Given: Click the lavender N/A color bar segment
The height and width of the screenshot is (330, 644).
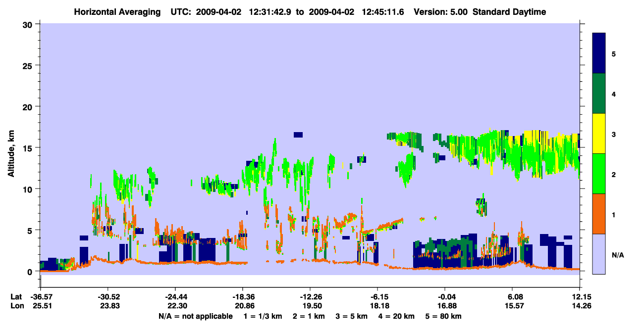Looking at the screenshot, I should (599, 254).
